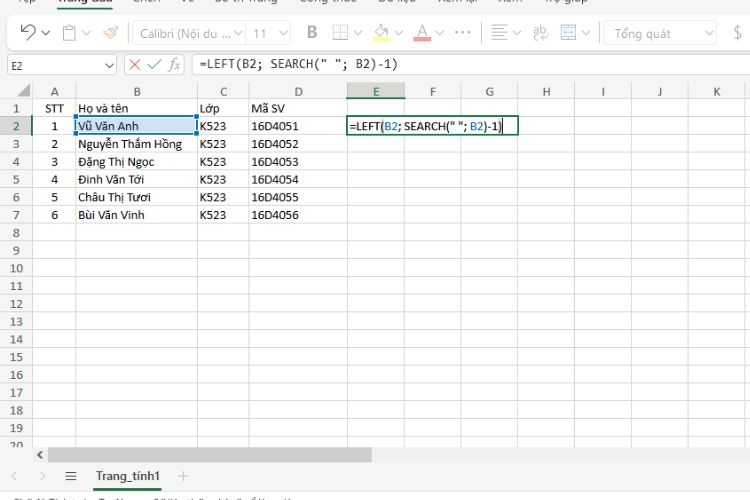
Task: Click cell 'Nguyễn Thắm Hồng'
Action: tap(137, 144)
